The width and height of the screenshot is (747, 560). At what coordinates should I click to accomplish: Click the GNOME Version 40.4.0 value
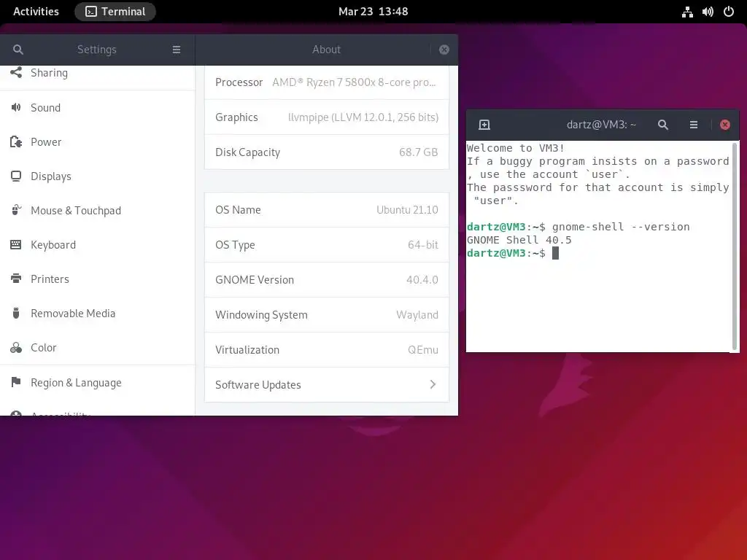[x=422, y=279]
